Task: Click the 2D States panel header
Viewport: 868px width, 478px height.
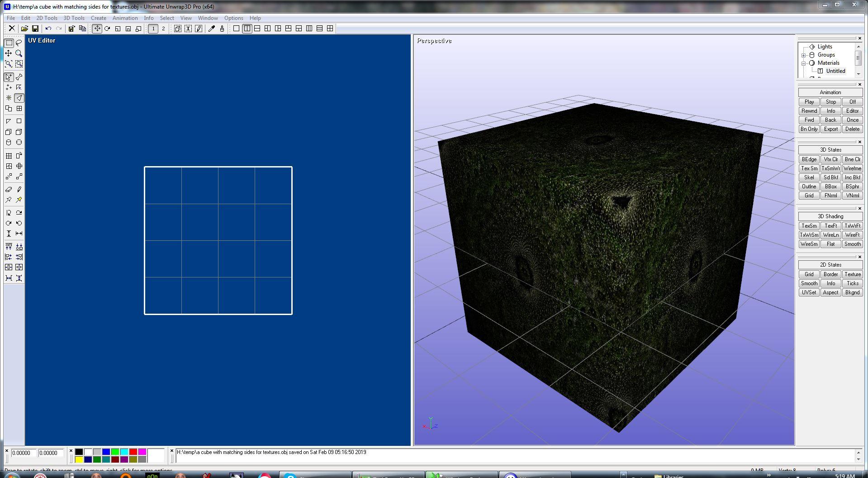Action: click(x=830, y=265)
